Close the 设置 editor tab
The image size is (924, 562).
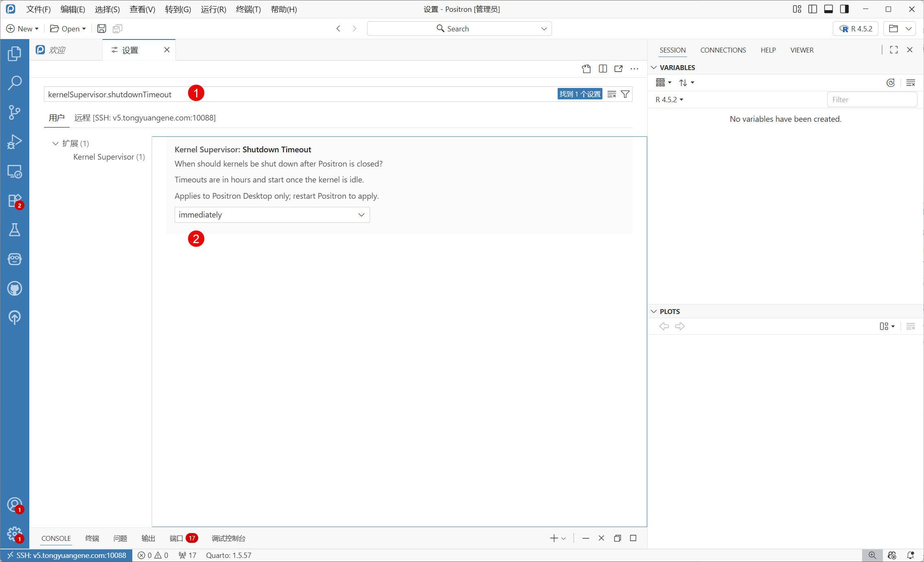pos(167,50)
